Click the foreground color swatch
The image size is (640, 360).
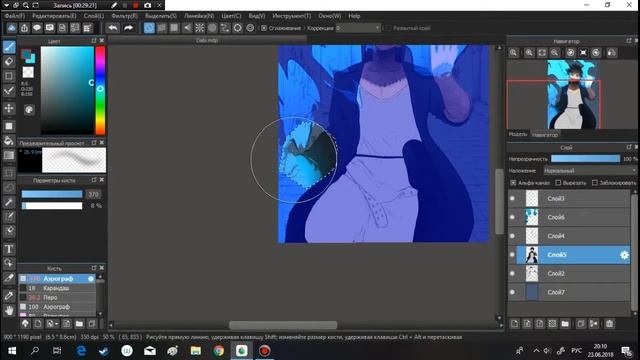pyautogui.click(x=26, y=54)
